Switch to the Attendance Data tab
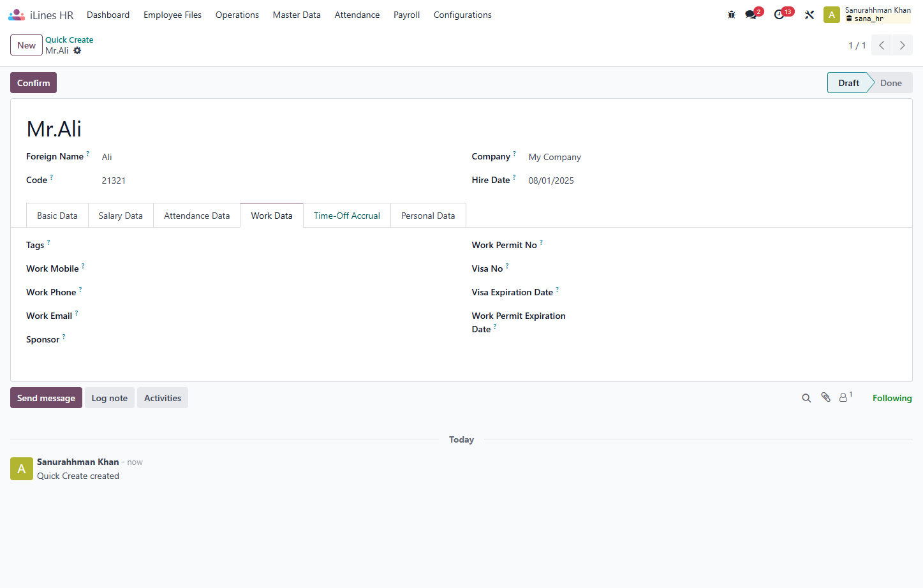 pos(196,216)
